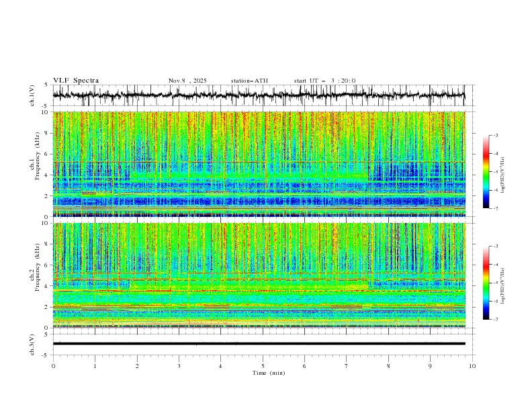Click the "-3" label on ch.2 colorbar
Screen dimensions: 532x411
495,246
